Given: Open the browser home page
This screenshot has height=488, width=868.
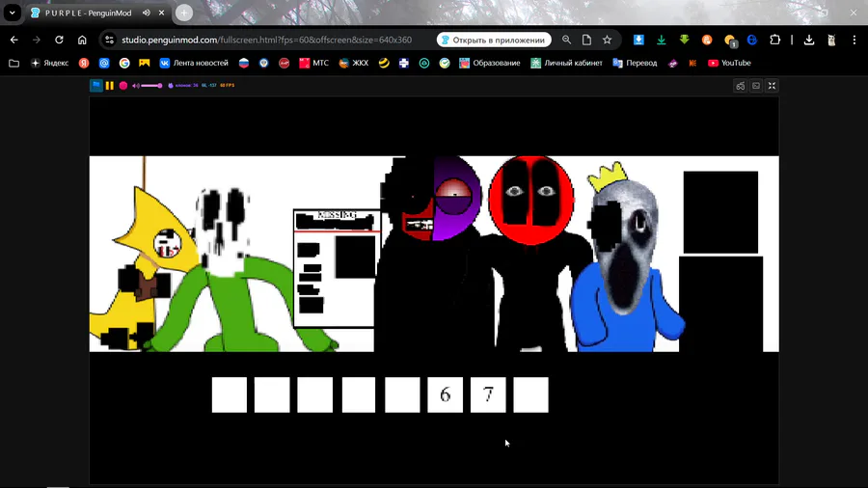Looking at the screenshot, I should click(x=82, y=40).
